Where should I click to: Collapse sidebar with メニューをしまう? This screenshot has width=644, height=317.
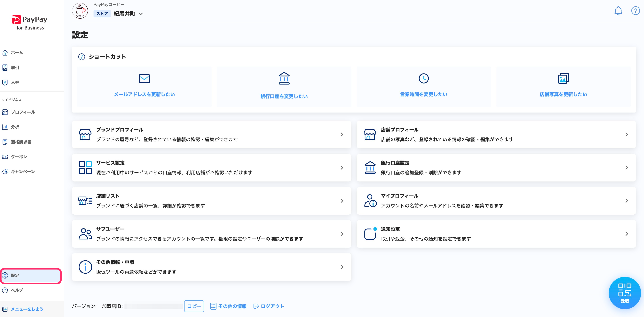pyautogui.click(x=27, y=309)
